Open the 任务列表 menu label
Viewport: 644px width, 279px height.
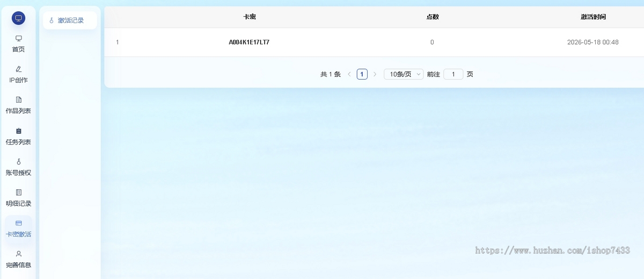pyautogui.click(x=19, y=142)
